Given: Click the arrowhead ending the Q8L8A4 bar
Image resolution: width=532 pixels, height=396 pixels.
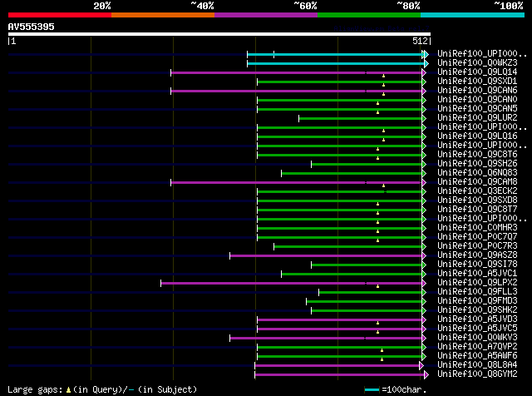Looking at the screenshot, I should 421,366.
